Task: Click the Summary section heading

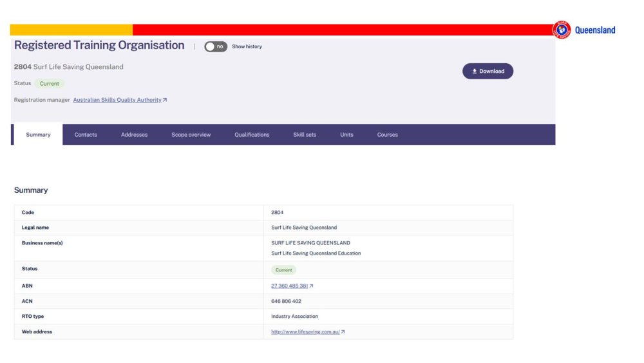Action: [31, 190]
